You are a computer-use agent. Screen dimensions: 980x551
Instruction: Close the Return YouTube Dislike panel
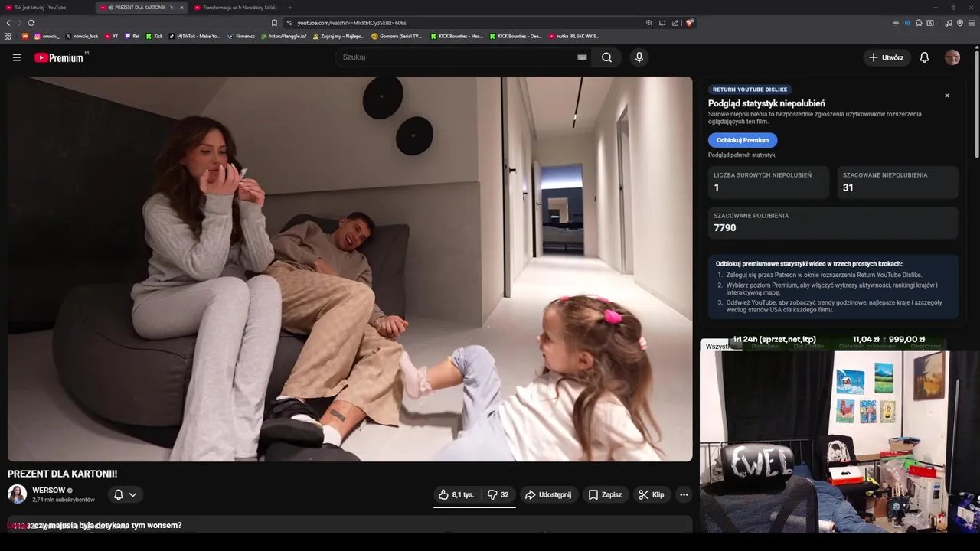[x=947, y=96]
